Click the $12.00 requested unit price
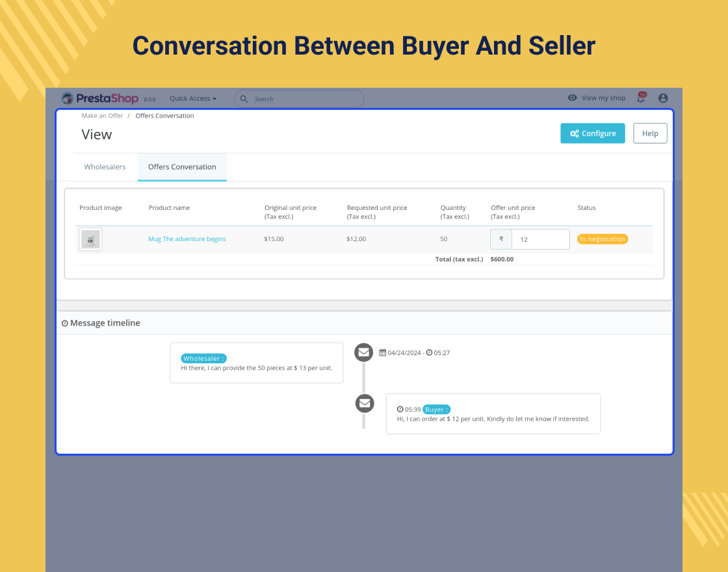The image size is (728, 572). [356, 239]
